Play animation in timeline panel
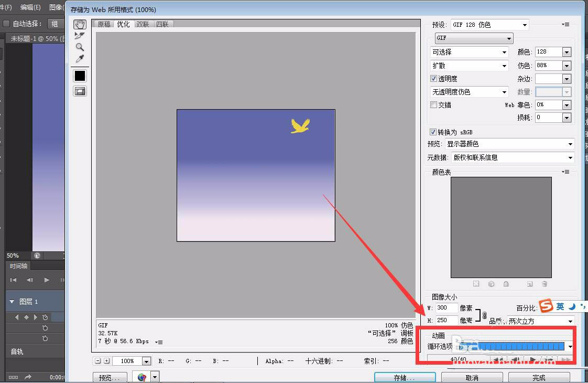The width and height of the screenshot is (588, 383). [x=47, y=280]
